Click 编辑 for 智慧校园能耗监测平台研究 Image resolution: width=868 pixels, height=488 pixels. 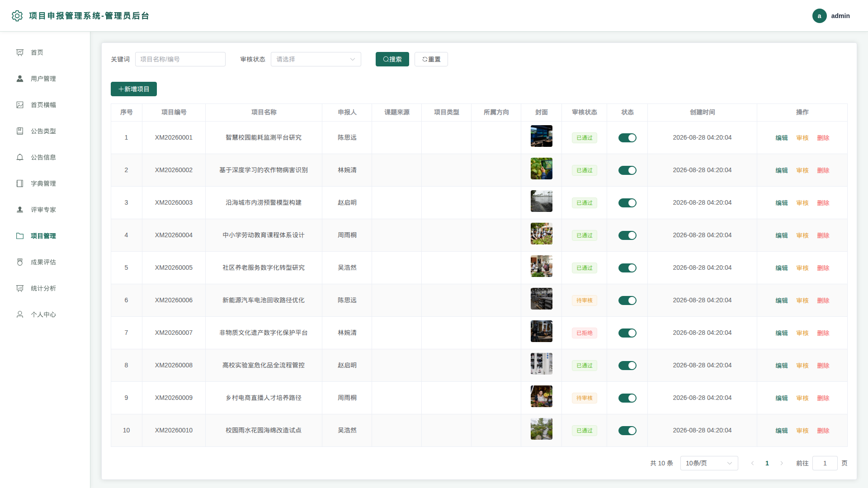(781, 138)
